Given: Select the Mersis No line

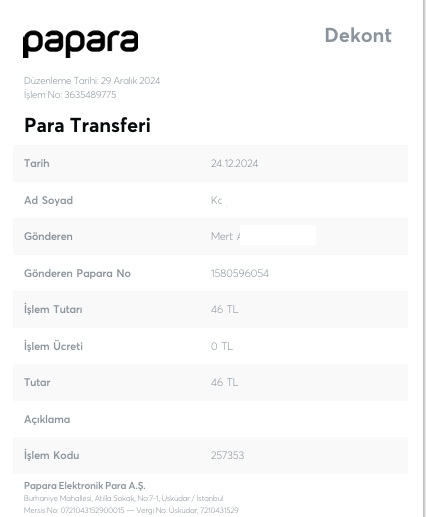Looking at the screenshot, I should click(x=131, y=510).
